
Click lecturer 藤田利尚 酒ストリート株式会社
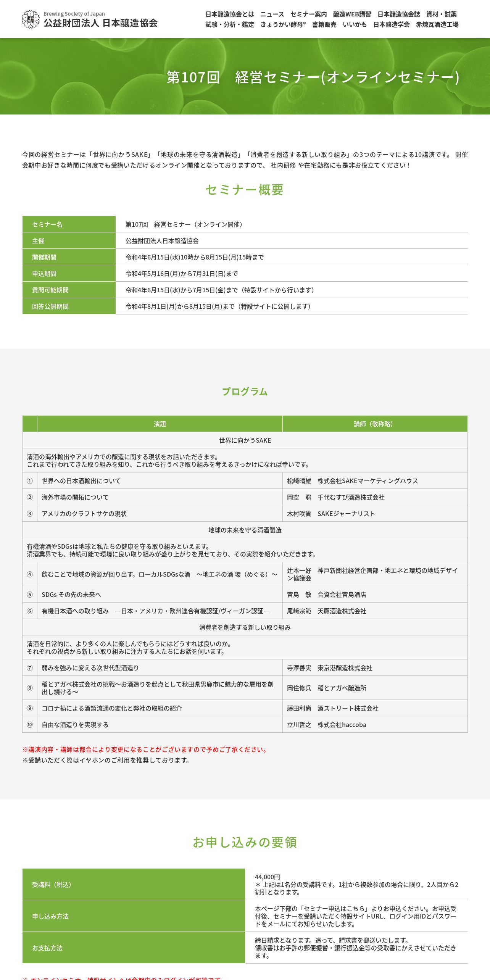coord(333,708)
